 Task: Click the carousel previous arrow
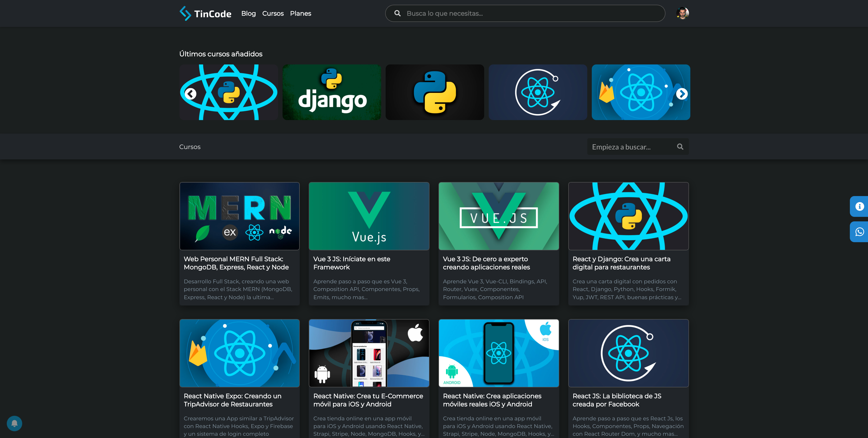pyautogui.click(x=191, y=94)
